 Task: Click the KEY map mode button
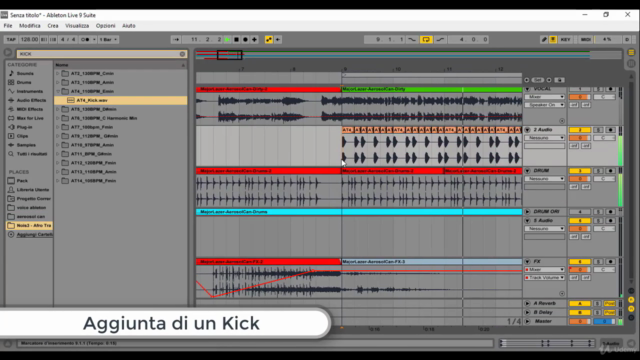point(565,40)
